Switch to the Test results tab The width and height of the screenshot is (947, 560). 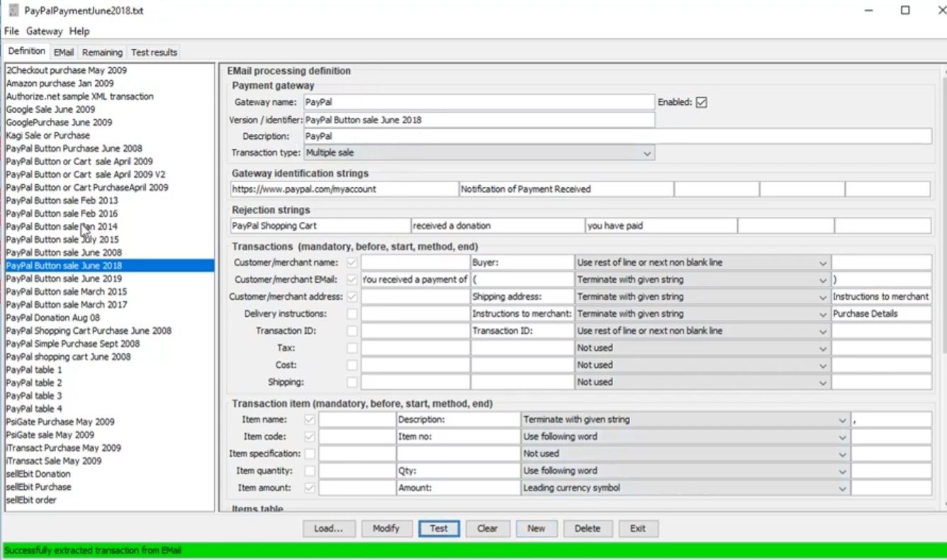pos(154,52)
